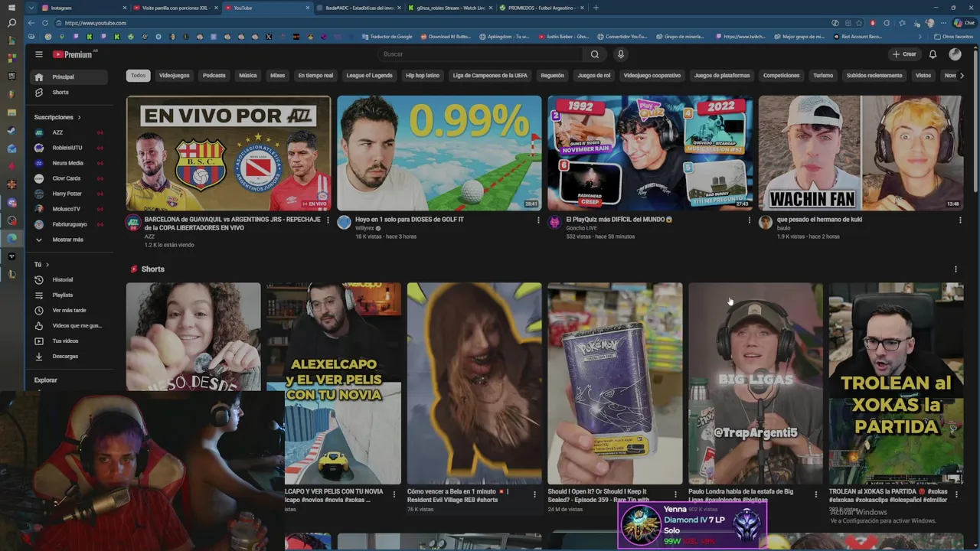Screen dimensions: 980x551
Task: Open Neura Media subscription channel
Action: pos(68,163)
